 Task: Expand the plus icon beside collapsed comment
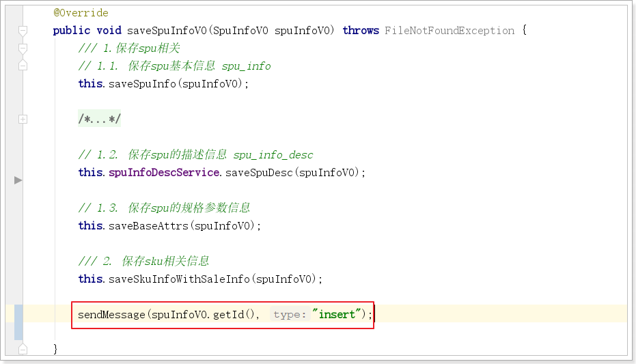click(23, 119)
